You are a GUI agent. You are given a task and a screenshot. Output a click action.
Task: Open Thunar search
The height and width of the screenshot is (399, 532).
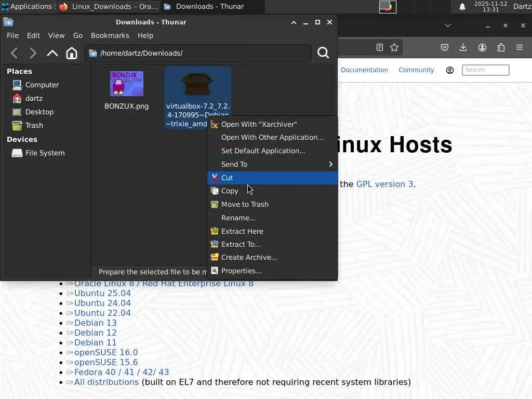323,53
